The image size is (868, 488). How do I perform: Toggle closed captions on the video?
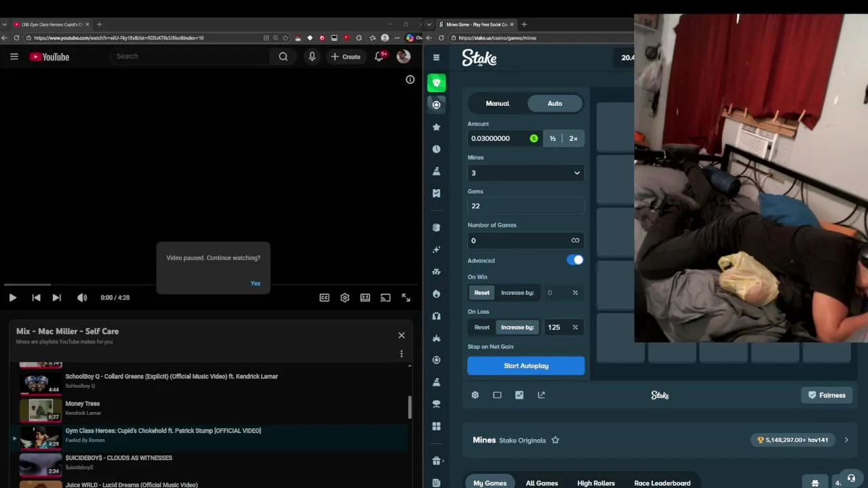click(x=325, y=298)
